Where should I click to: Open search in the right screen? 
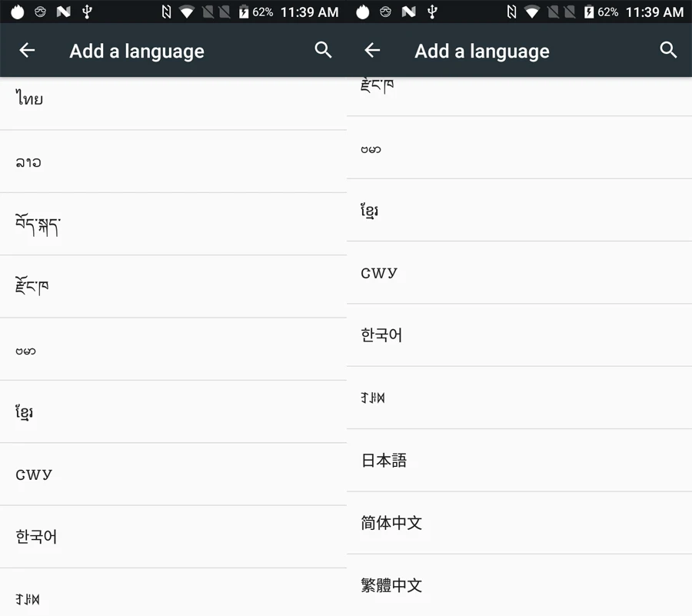pos(668,50)
